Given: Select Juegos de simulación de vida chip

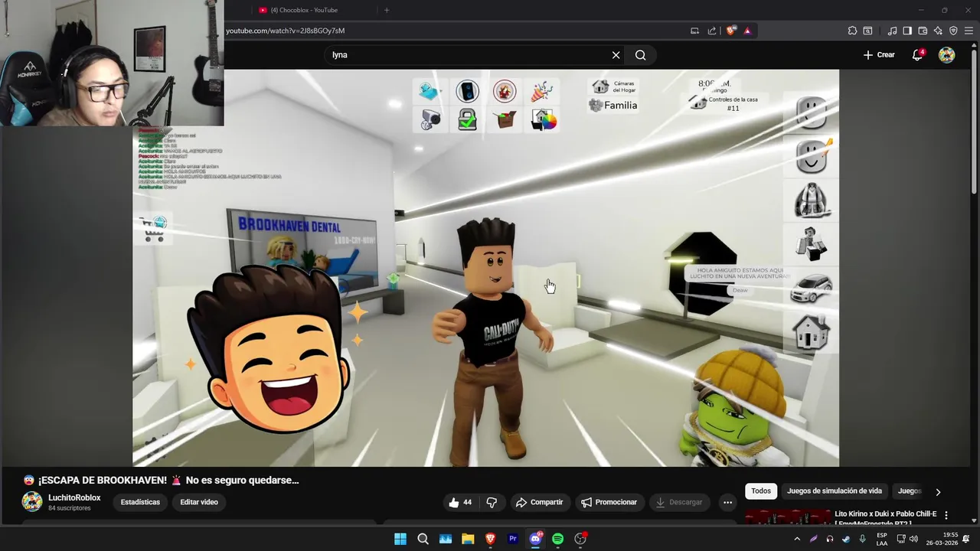Looking at the screenshot, I should pyautogui.click(x=835, y=491).
